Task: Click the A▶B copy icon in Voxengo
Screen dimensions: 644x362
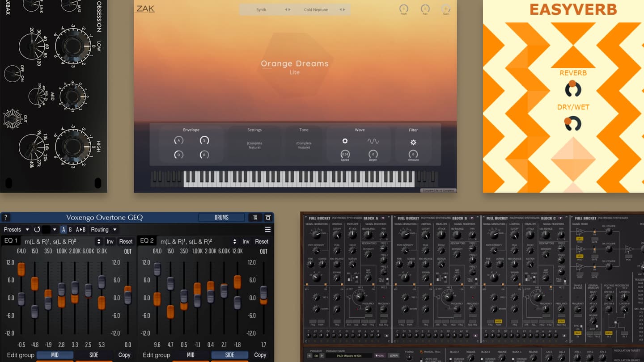Action: pos(81,229)
